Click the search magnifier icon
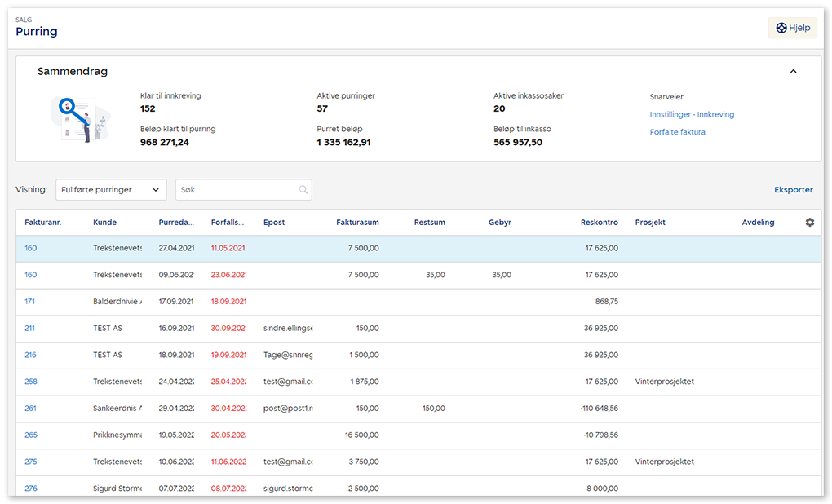 (303, 190)
